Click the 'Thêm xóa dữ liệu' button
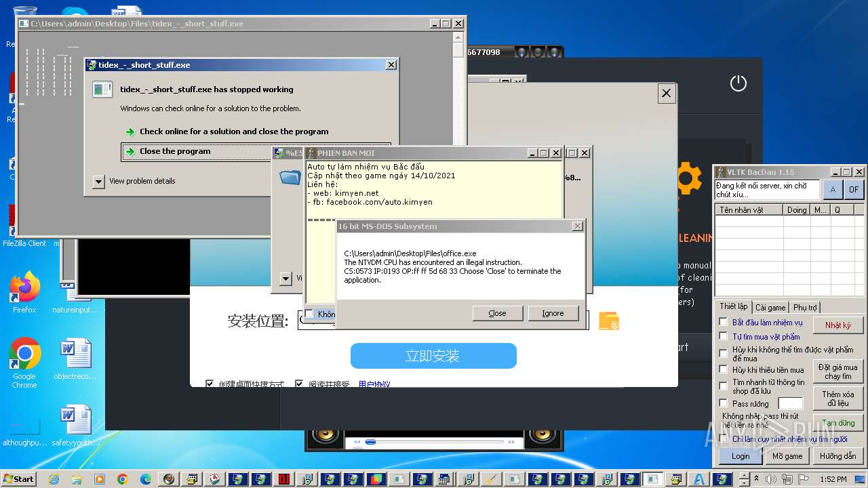 coord(837,399)
